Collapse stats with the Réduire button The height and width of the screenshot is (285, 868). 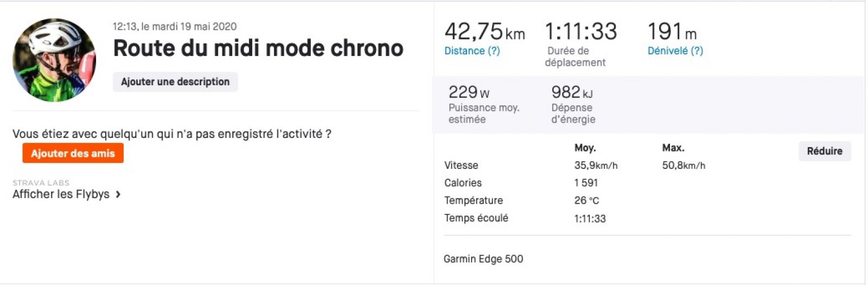(x=825, y=151)
